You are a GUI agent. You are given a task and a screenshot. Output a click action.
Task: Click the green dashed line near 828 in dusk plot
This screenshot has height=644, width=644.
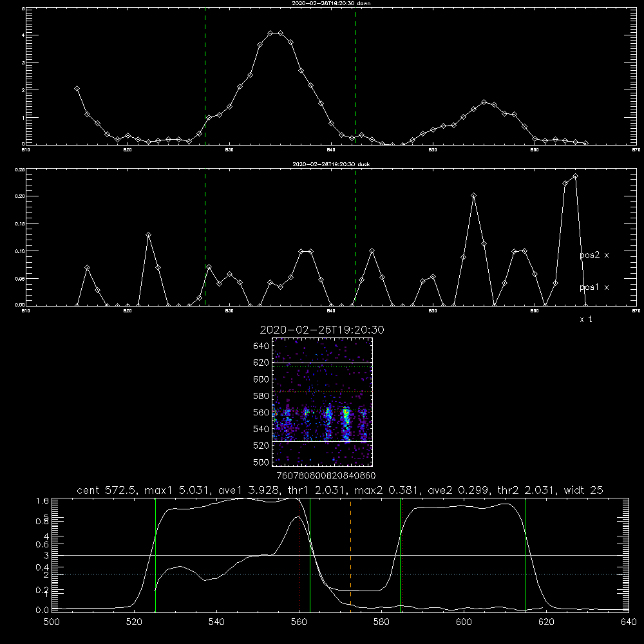pos(205,237)
